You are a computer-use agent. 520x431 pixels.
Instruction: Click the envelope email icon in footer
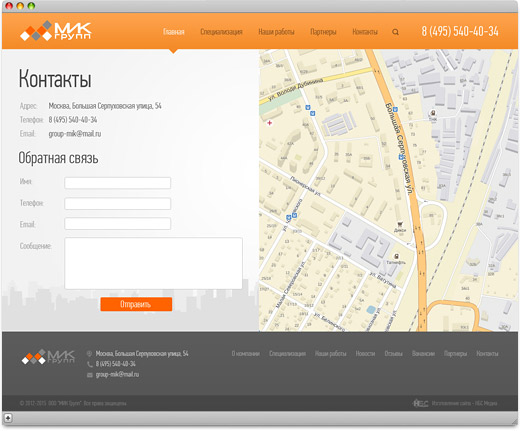[89, 375]
